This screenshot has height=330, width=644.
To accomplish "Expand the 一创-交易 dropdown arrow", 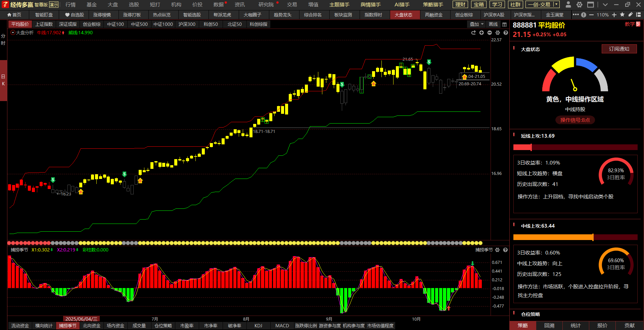I will click(556, 5).
